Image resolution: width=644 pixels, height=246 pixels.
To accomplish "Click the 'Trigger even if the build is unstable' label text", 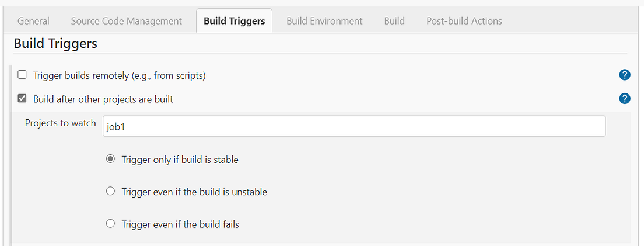I will [194, 192].
